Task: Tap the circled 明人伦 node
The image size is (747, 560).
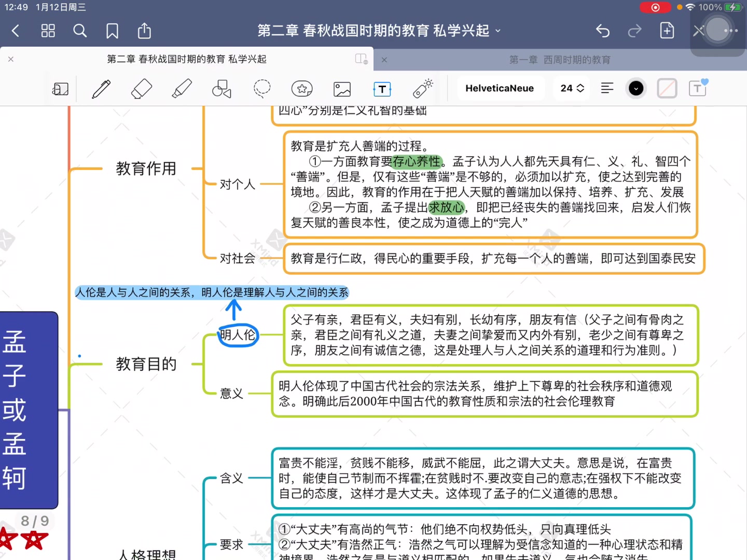Action: pos(238,335)
